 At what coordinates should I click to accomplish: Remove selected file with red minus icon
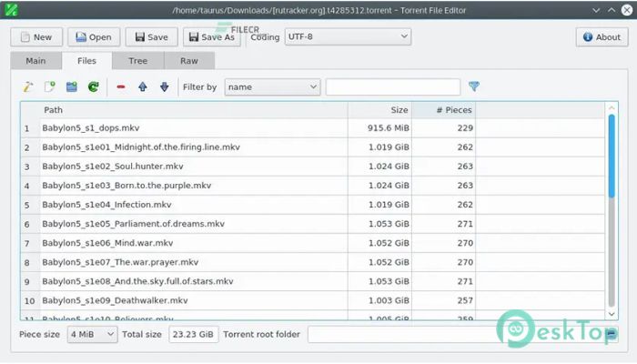pyautogui.click(x=121, y=87)
